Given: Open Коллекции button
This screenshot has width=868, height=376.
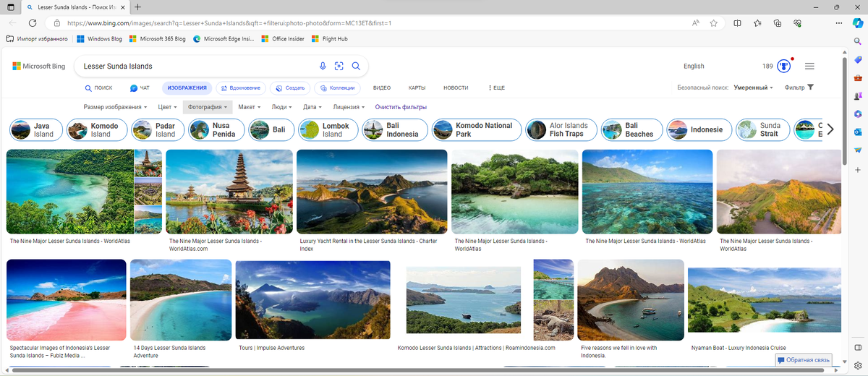Looking at the screenshot, I should tap(337, 87).
